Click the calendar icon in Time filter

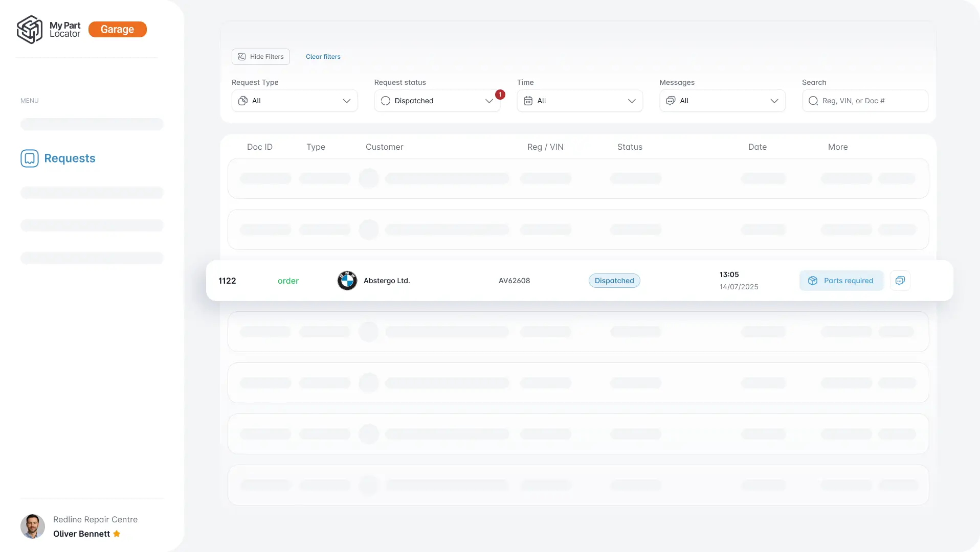tap(528, 101)
